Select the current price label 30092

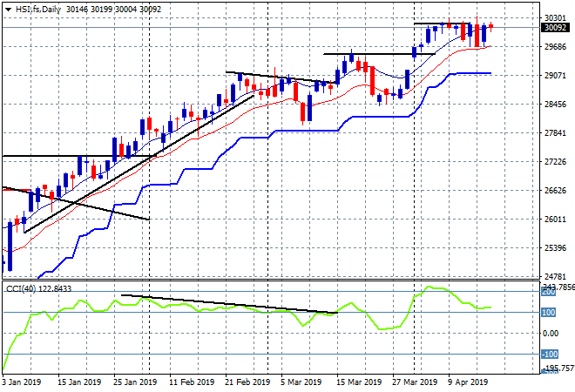(x=555, y=28)
